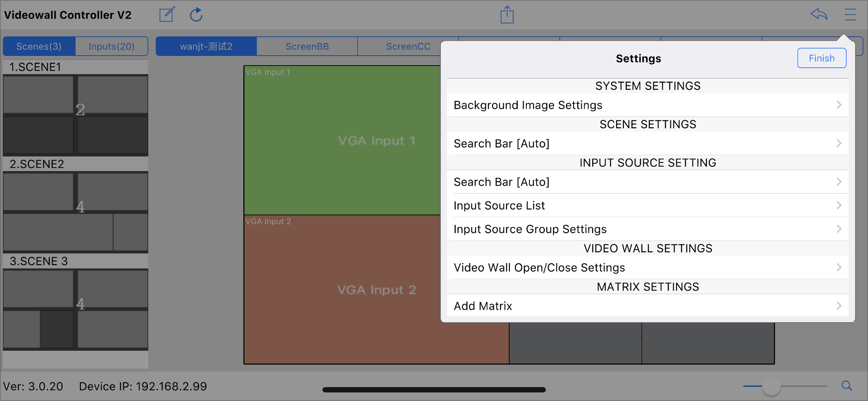Select the SCENE2 thumbnail
868x401 pixels.
click(76, 212)
